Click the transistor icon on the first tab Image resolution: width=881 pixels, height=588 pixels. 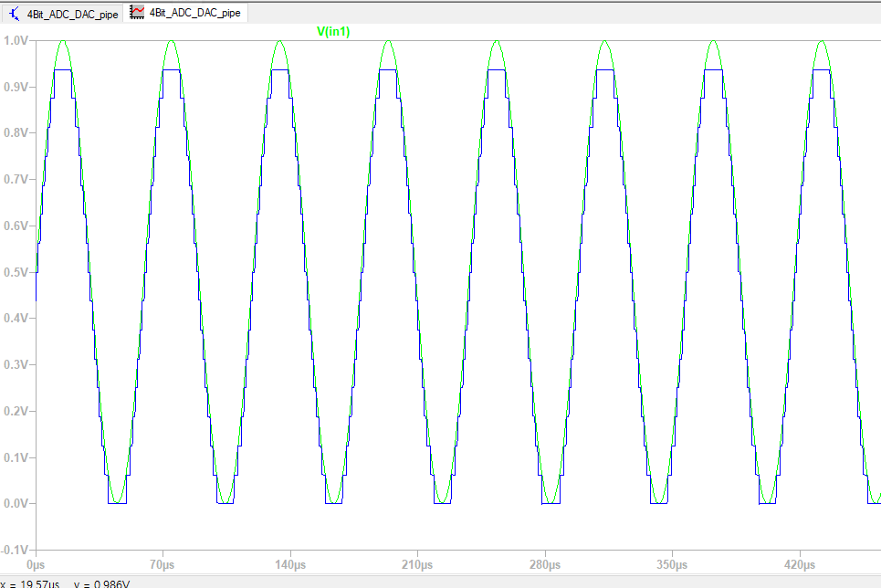coord(15,14)
